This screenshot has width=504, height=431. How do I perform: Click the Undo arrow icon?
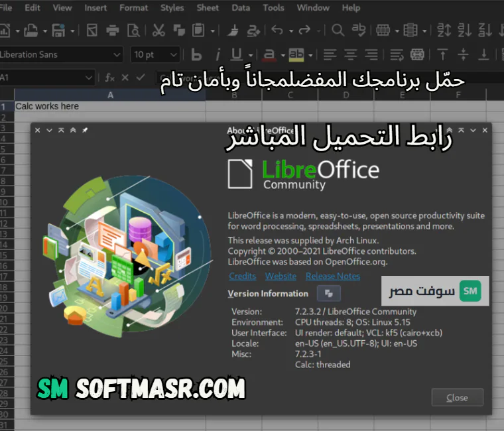tap(277, 31)
